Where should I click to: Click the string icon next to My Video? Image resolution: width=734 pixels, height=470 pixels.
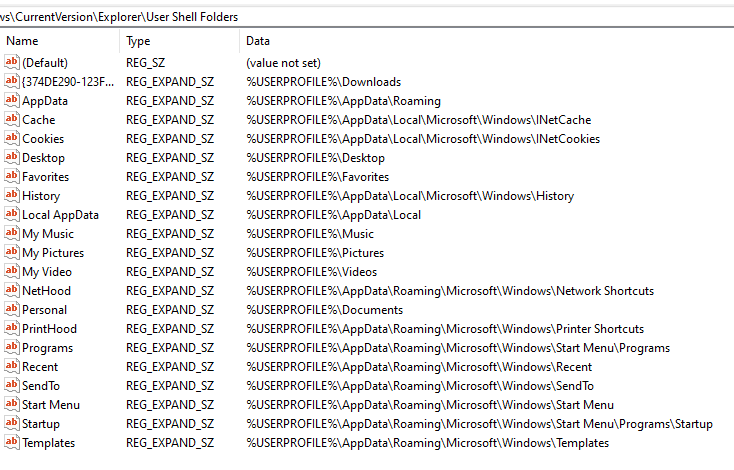12,272
